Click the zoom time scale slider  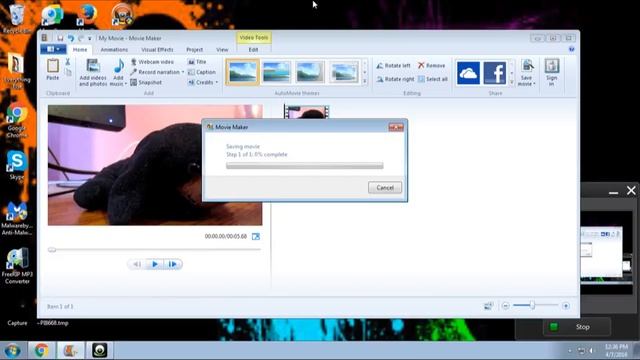[x=532, y=305]
